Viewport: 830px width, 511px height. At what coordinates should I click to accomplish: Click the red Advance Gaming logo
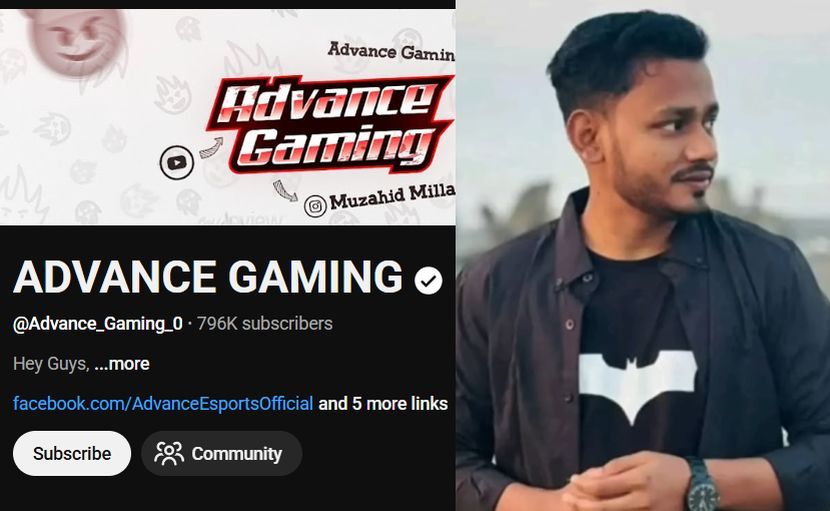click(x=331, y=123)
